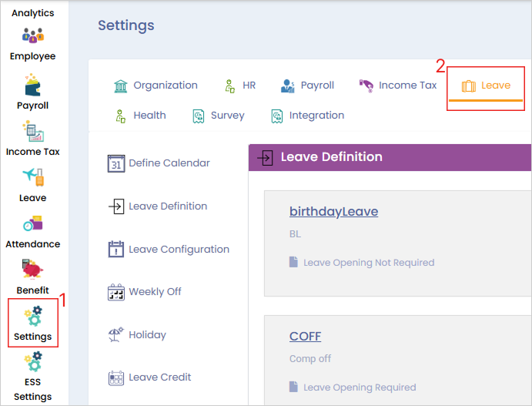Open ESS Settings in the sidebar
Screen dimensions: 532x406
(32, 362)
